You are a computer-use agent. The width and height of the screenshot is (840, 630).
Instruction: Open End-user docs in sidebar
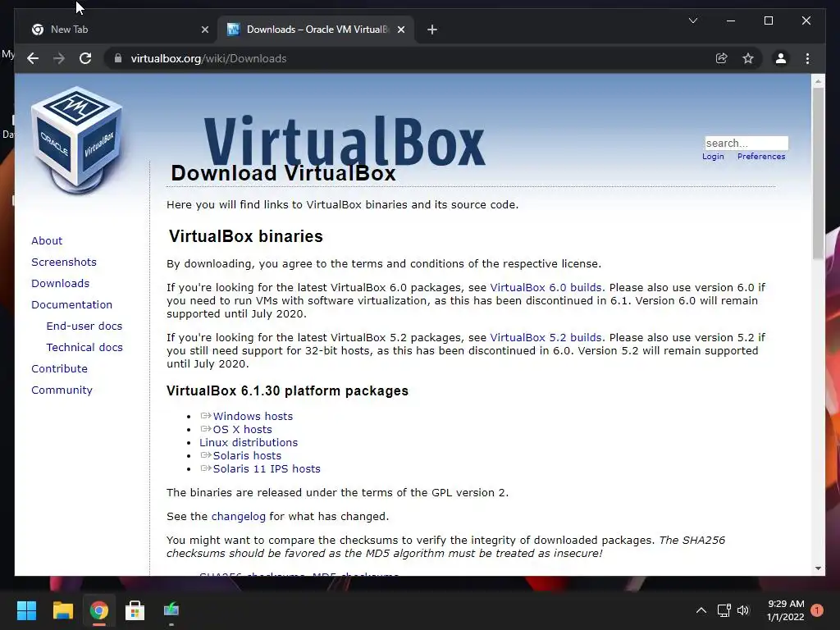(x=84, y=326)
